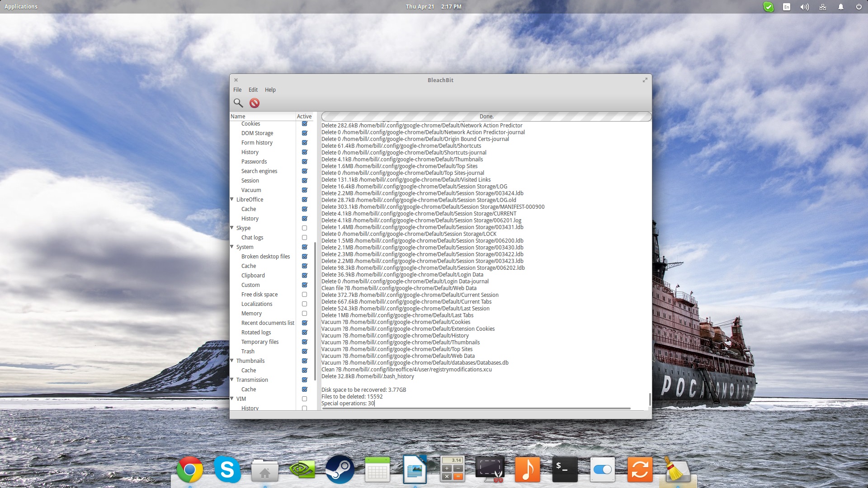Viewport: 868px width, 488px height.
Task: Enable the Localizations checkbox
Action: click(x=305, y=304)
